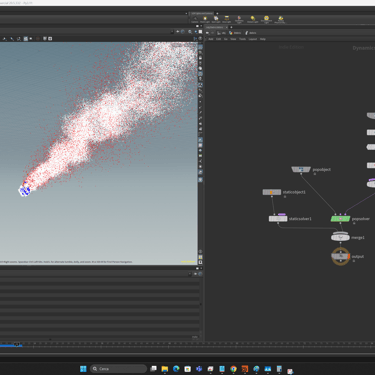Select the green popsolver node
The width and height of the screenshot is (375, 375).
340,219
